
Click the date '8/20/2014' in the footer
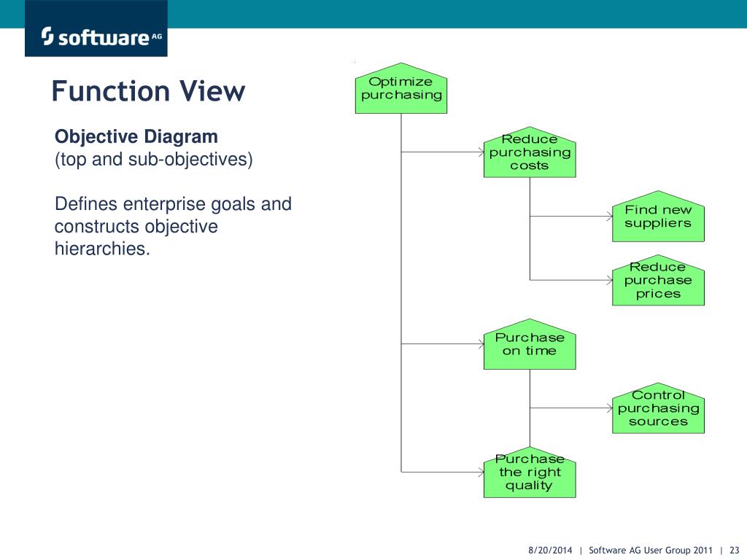(x=550, y=550)
